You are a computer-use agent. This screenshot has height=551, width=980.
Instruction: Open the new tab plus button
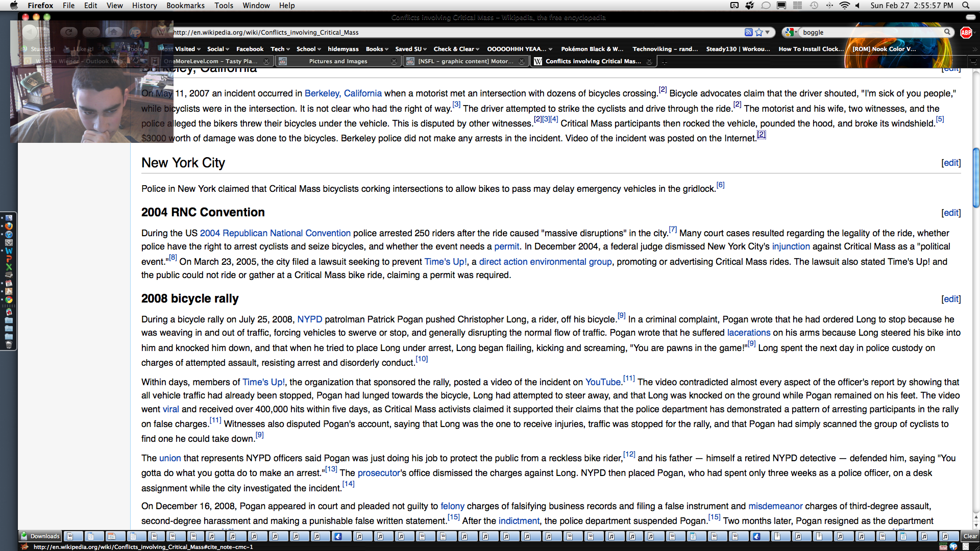click(x=665, y=62)
